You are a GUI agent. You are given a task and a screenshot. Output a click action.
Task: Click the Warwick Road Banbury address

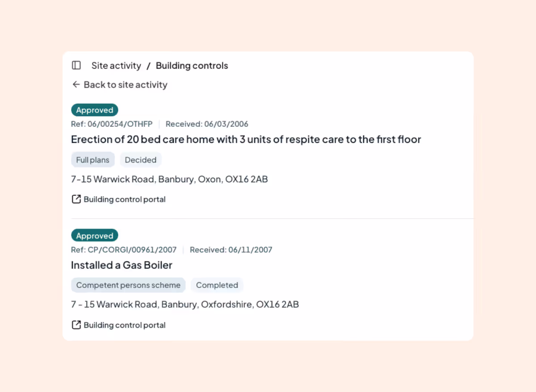(169, 179)
